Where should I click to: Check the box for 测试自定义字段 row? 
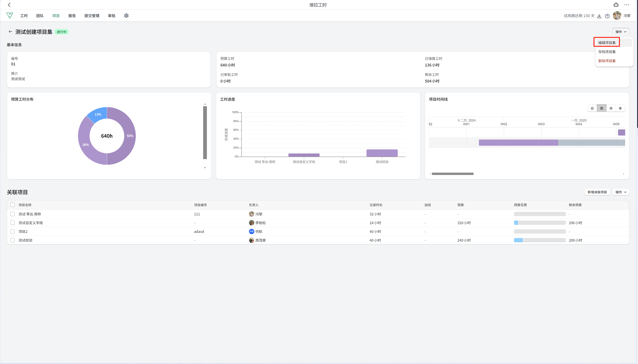click(12, 223)
